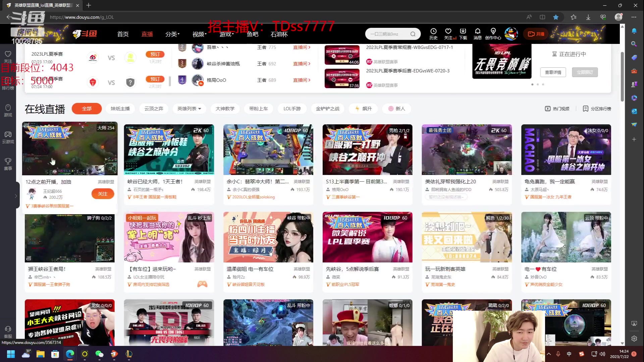The width and height of the screenshot is (644, 362).
Task: Select the 直播 navigation tab
Action: (x=147, y=34)
